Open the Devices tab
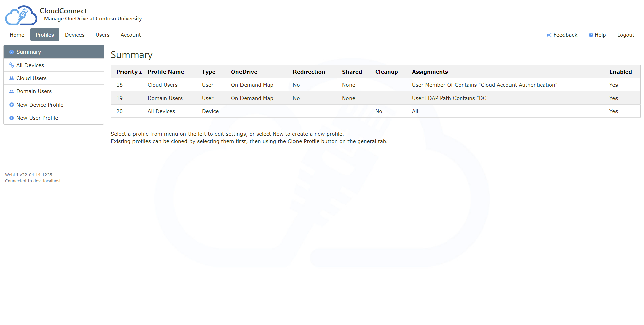The image size is (644, 325). (74, 35)
